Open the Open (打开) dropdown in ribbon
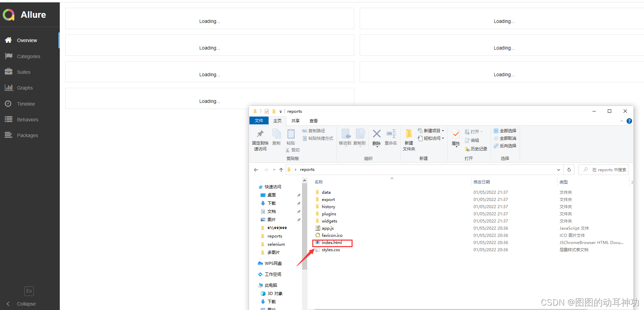This screenshot has height=310, width=644. coord(474,132)
